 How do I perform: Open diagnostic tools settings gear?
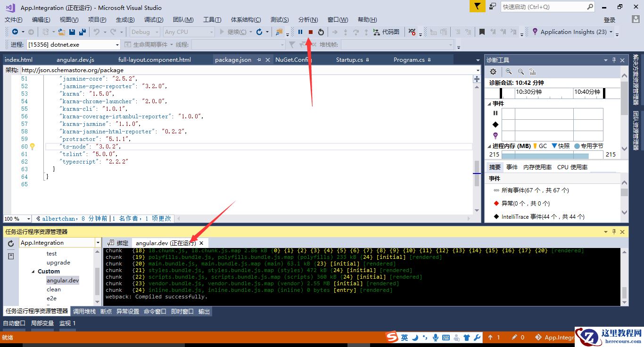coord(493,72)
